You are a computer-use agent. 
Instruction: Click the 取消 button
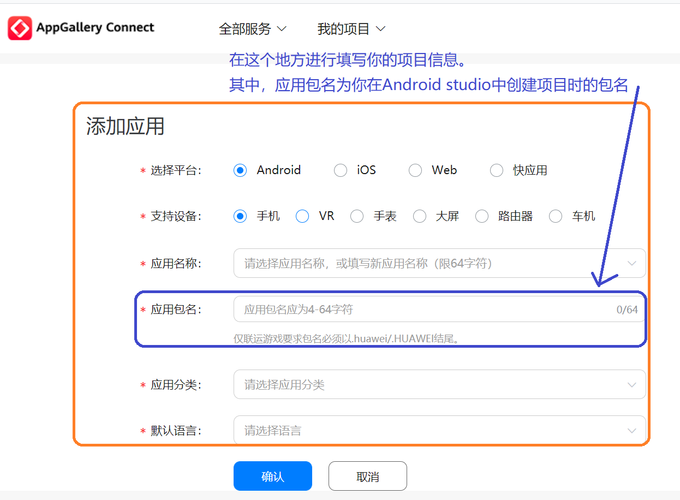click(367, 476)
